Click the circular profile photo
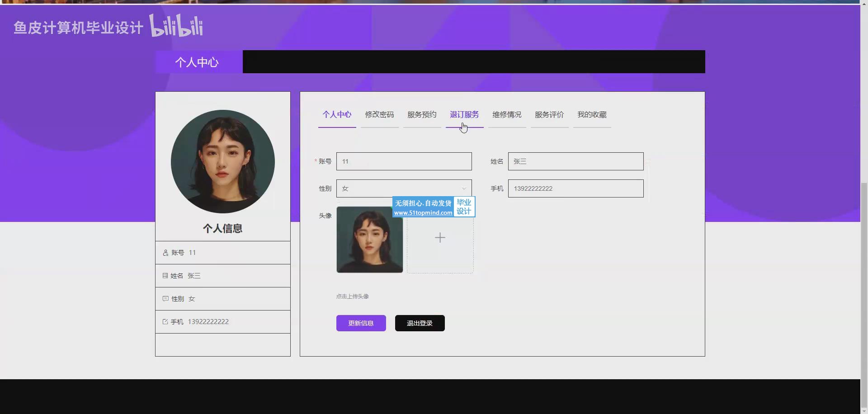 tap(223, 162)
